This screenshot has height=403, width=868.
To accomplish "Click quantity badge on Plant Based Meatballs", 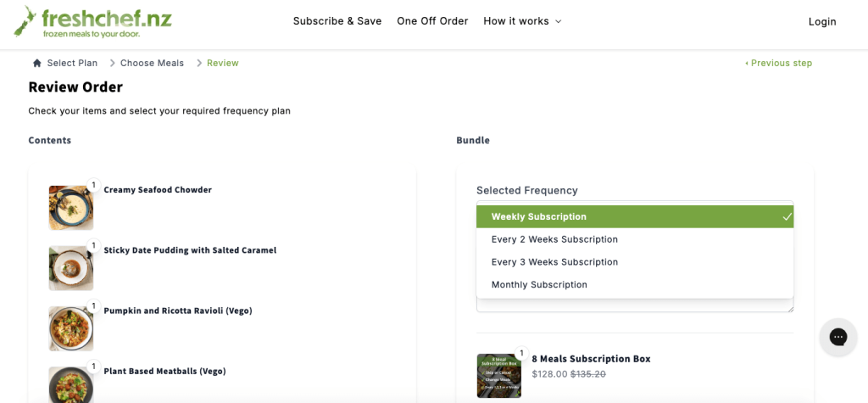I will 93,367.
